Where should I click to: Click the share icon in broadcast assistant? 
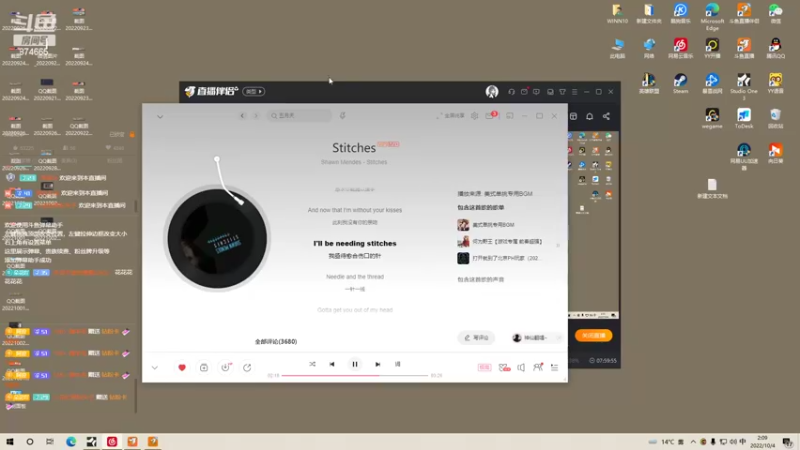point(606,116)
